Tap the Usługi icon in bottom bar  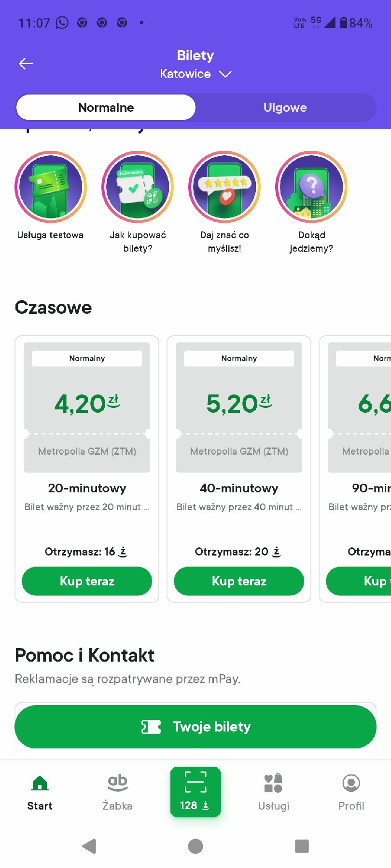tap(273, 792)
